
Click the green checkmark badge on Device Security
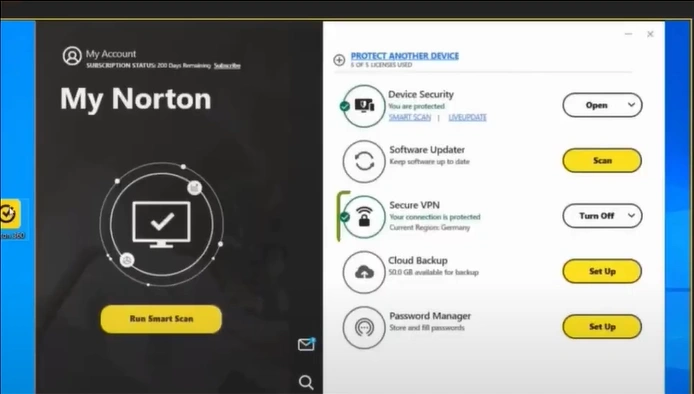(x=344, y=106)
